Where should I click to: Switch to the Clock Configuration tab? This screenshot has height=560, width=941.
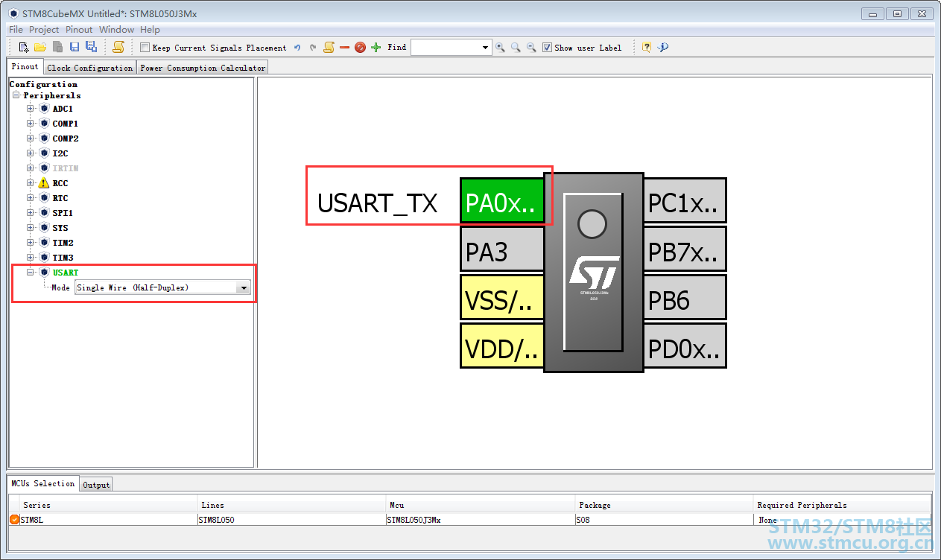90,67
